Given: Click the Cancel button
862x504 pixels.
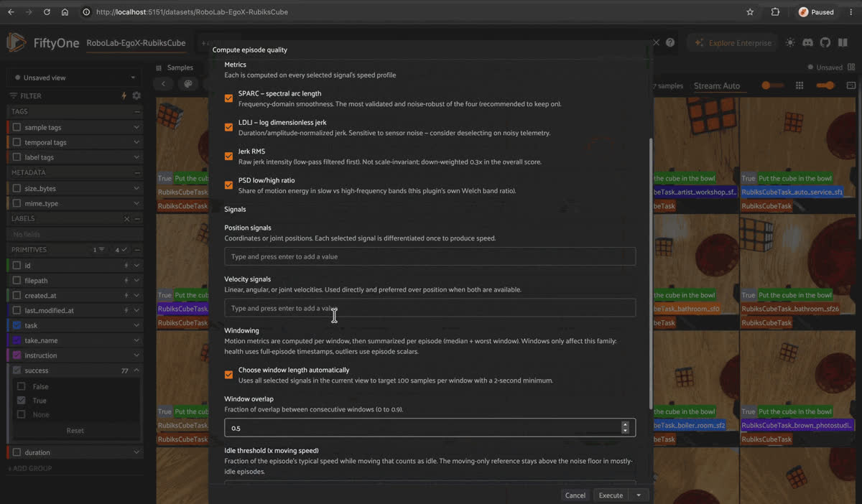Looking at the screenshot, I should click(575, 495).
